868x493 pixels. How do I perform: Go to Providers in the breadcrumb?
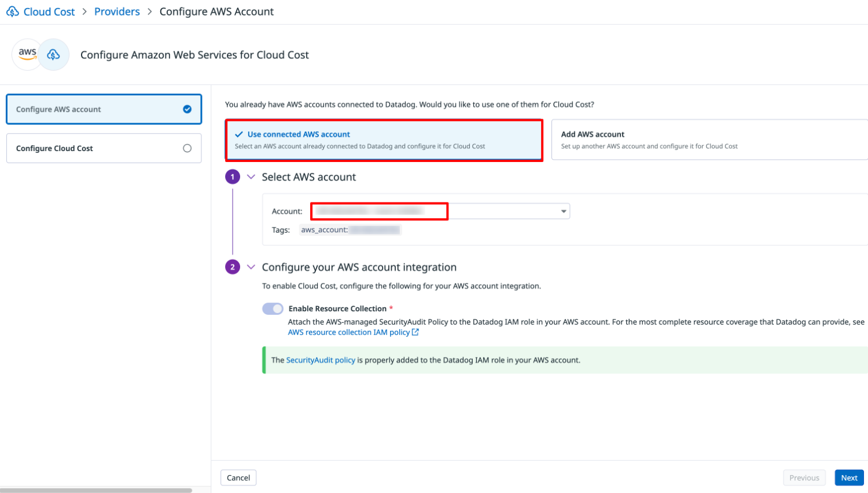[117, 12]
